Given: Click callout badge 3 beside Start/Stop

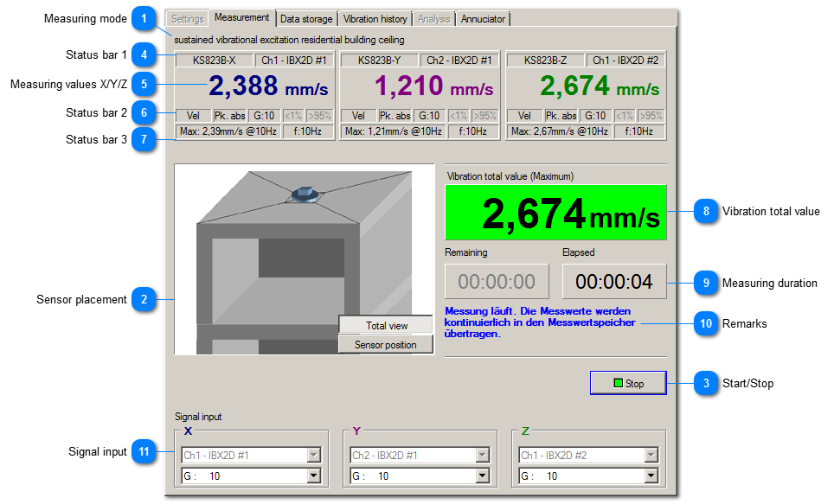Looking at the screenshot, I should (707, 383).
